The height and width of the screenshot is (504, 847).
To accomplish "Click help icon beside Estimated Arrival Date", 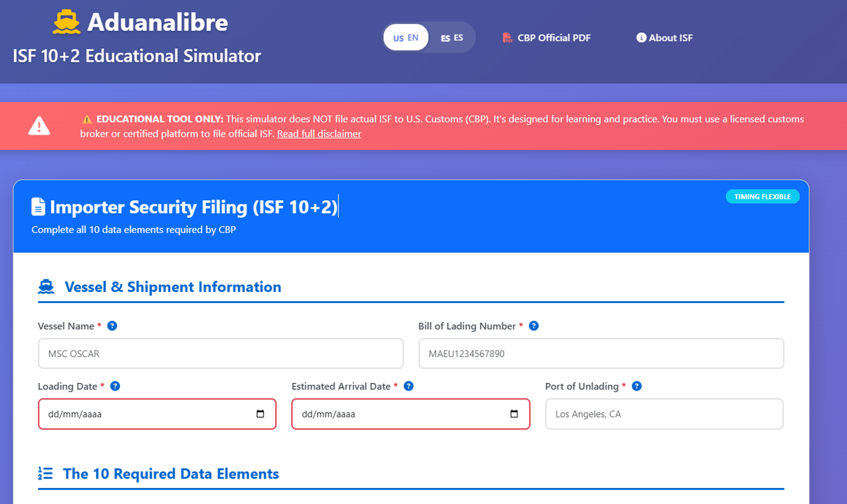I will click(x=409, y=386).
